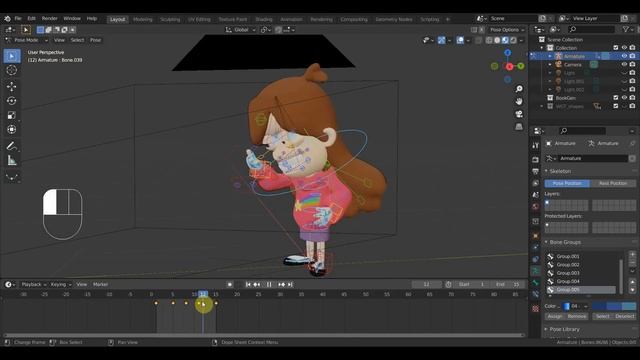Image resolution: width=640 pixels, height=360 pixels.
Task: Select the Select Box tool
Action: pos(12,56)
